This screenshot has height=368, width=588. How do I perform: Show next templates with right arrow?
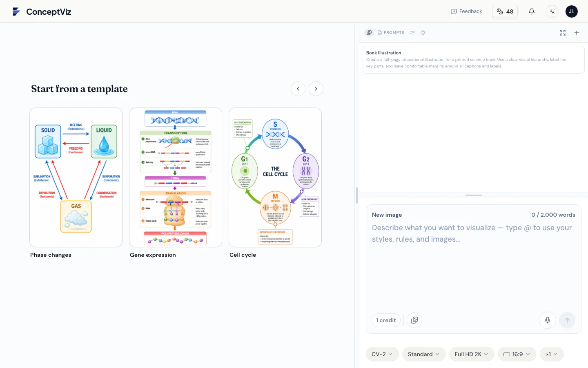[x=316, y=89]
